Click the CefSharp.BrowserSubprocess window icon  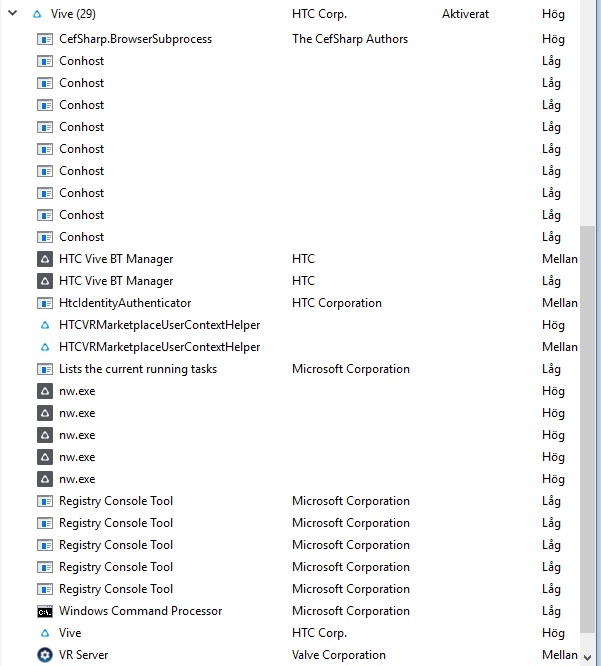pyautogui.click(x=45, y=39)
